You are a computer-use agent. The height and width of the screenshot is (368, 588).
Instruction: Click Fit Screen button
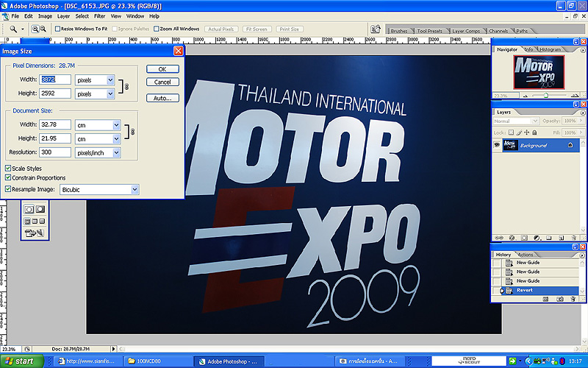(257, 29)
